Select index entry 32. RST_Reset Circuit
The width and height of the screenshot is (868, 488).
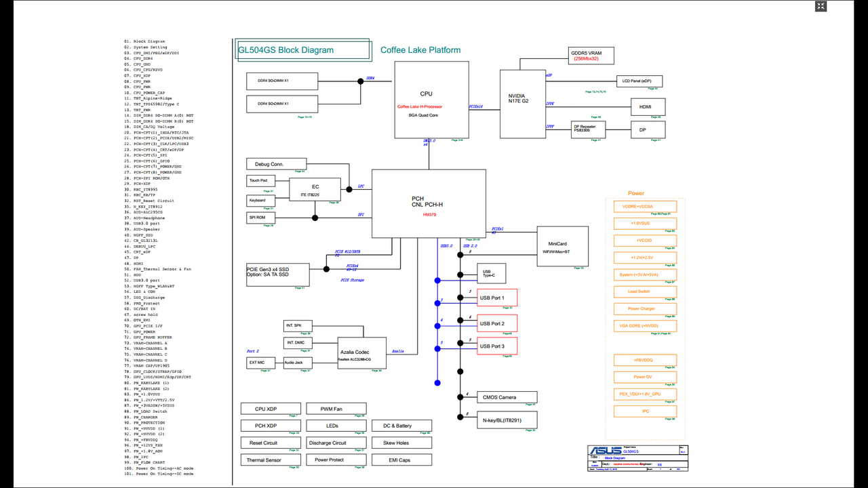coord(149,201)
